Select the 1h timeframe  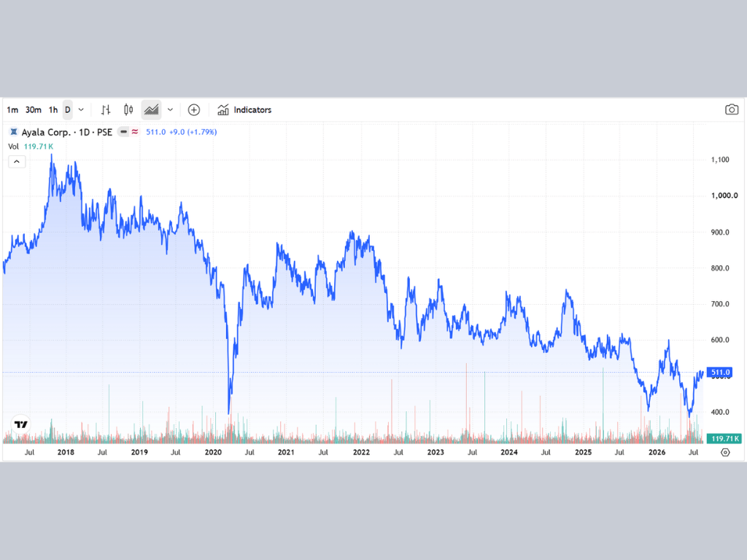pos(53,110)
